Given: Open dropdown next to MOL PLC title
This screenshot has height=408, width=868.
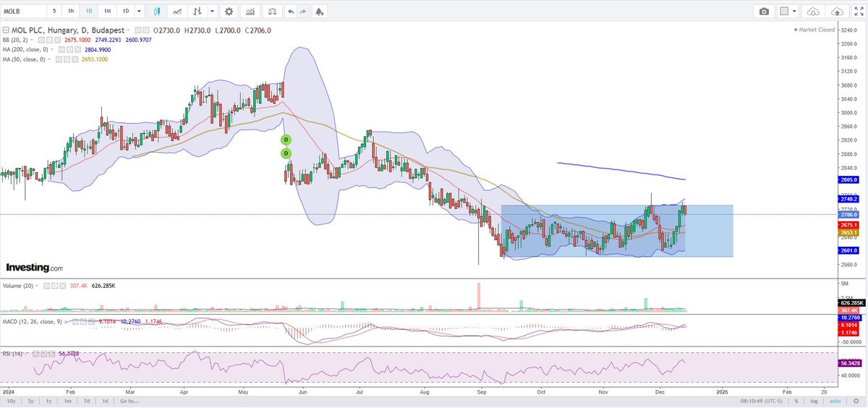Looking at the screenshot, I should [128, 30].
